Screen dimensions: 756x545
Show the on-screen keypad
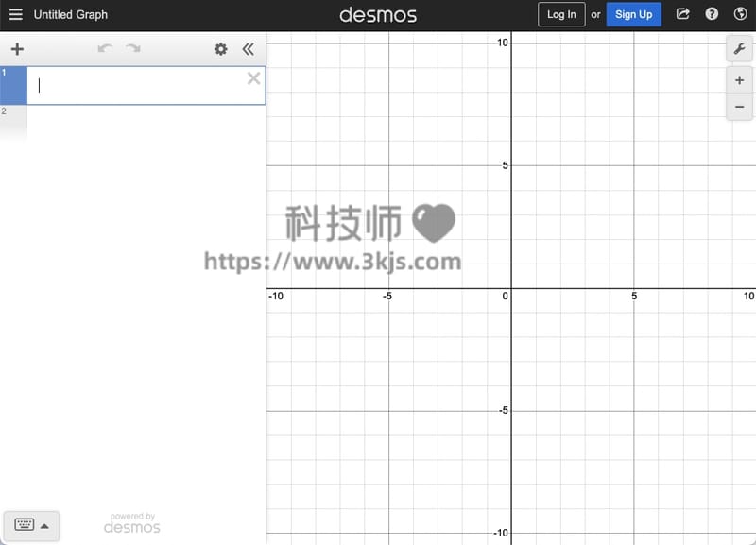(x=31, y=525)
